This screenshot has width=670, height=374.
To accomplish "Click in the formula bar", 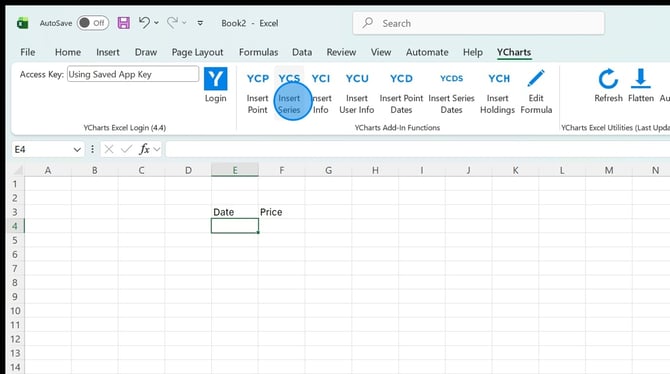I will [x=417, y=149].
